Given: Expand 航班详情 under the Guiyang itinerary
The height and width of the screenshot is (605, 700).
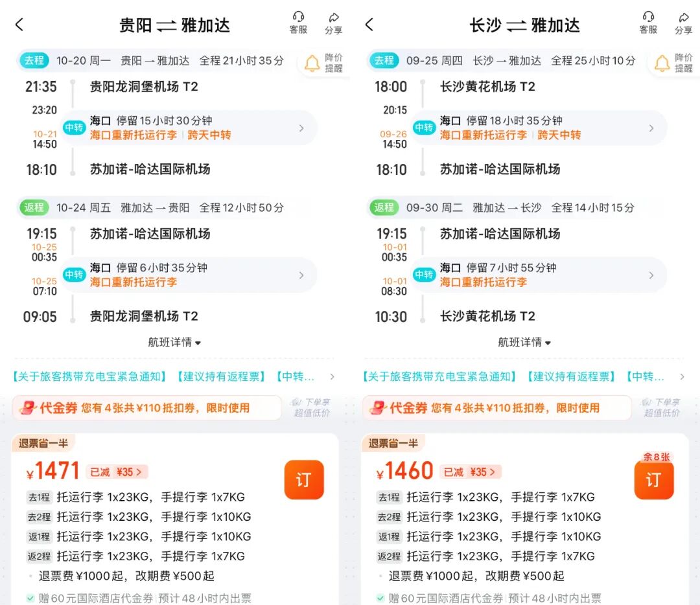Looking at the screenshot, I should click(174, 342).
